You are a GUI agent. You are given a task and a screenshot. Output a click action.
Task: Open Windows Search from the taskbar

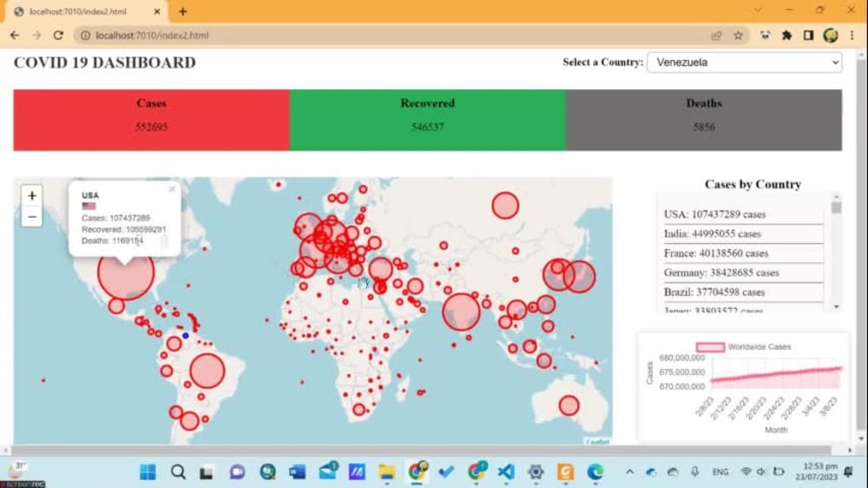tap(178, 472)
